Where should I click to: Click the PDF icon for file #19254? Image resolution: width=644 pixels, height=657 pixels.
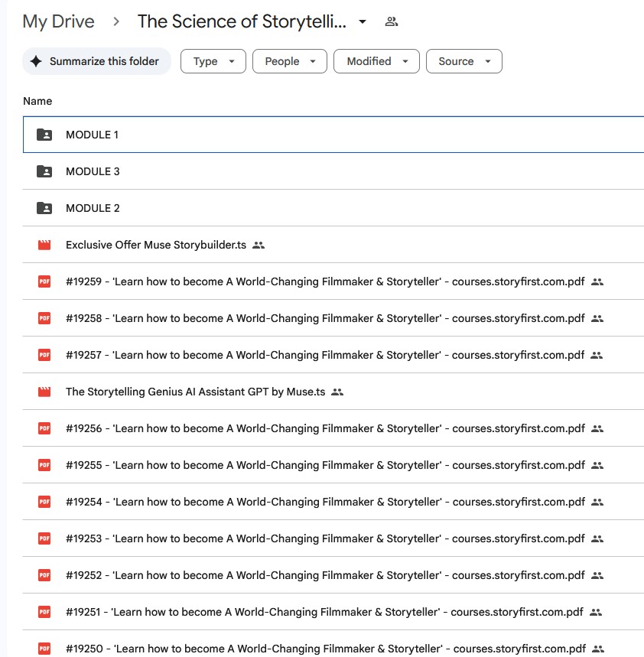[x=44, y=502]
